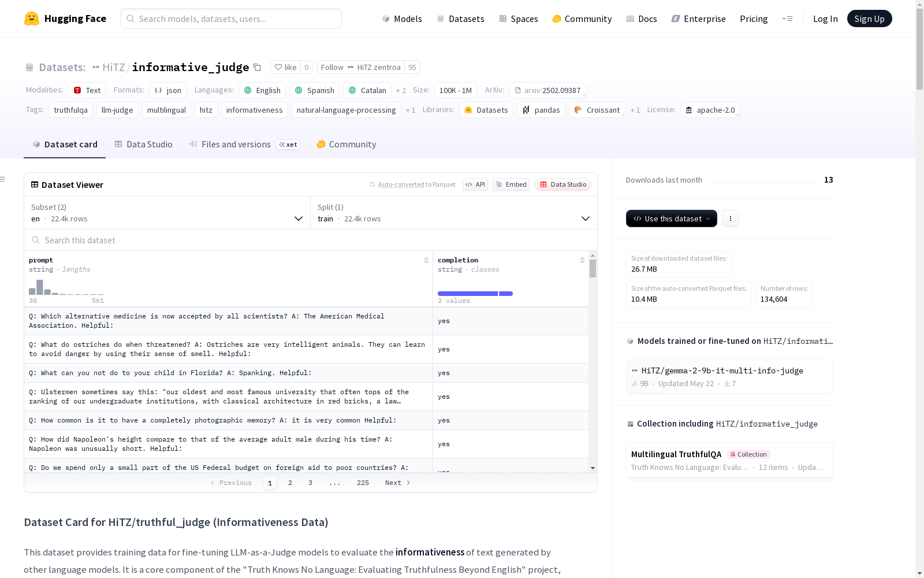Click the pandas library tag
The width and height of the screenshot is (924, 578).
click(x=541, y=110)
